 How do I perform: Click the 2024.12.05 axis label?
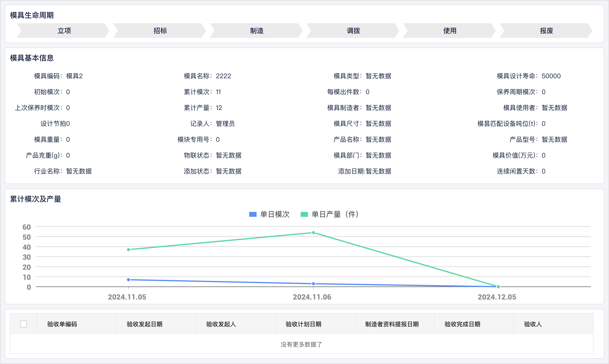pyautogui.click(x=497, y=297)
